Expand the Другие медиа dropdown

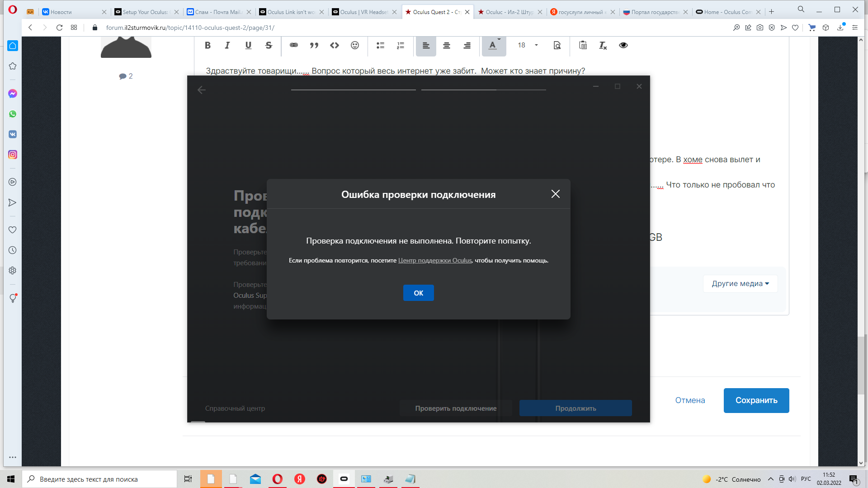click(x=740, y=283)
